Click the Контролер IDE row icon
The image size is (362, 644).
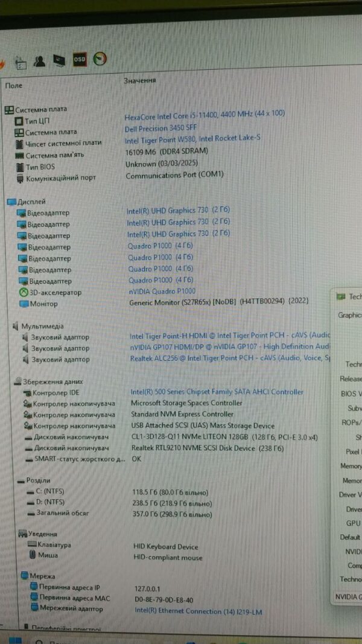coord(28,393)
